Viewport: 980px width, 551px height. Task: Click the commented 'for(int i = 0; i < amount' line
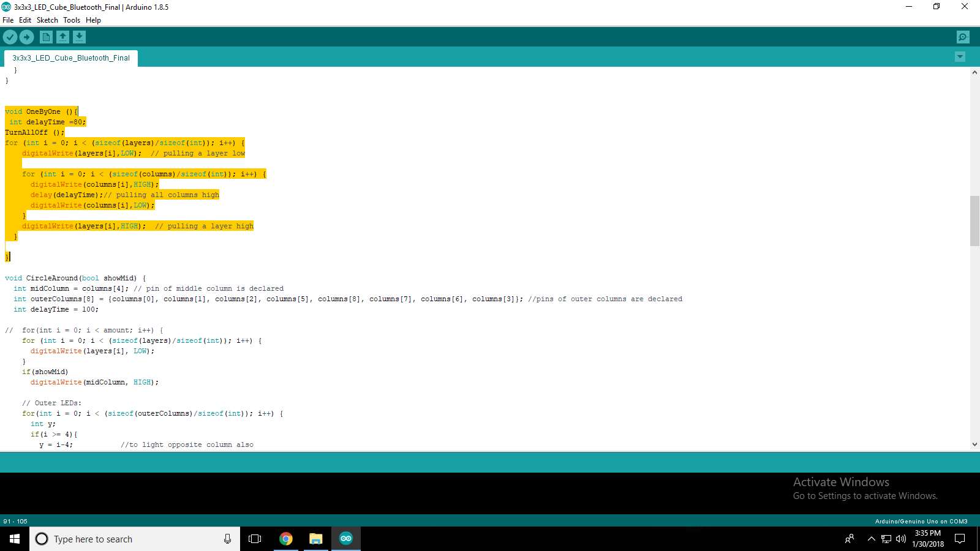click(85, 330)
